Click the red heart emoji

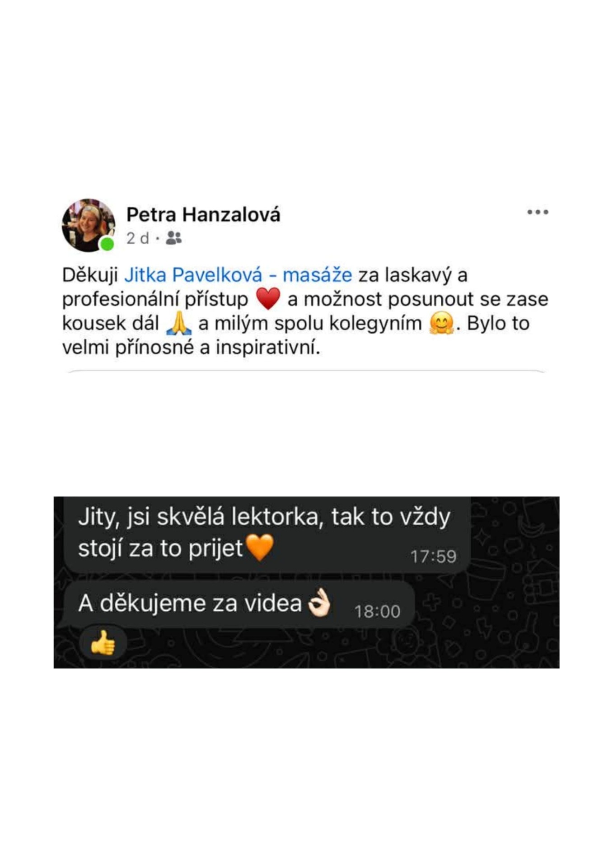click(268, 299)
